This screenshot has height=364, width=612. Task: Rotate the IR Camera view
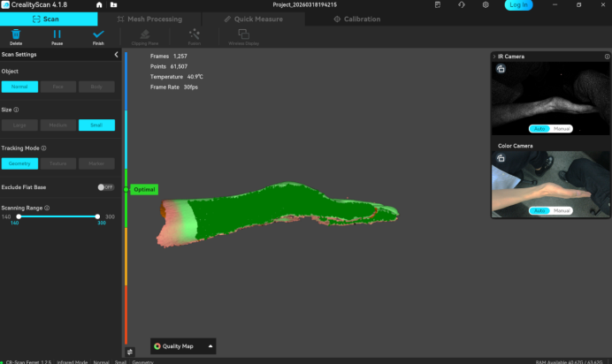pos(501,70)
